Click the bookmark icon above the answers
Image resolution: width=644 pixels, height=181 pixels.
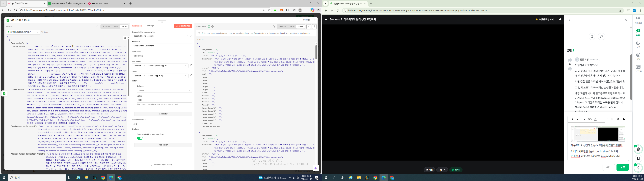tap(592, 37)
